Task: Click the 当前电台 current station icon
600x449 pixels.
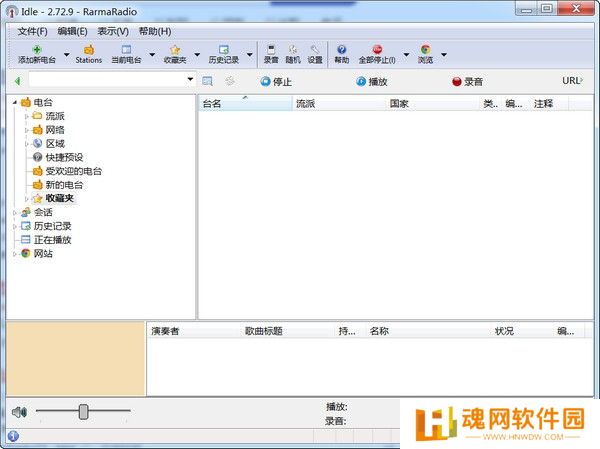Action: 126,49
